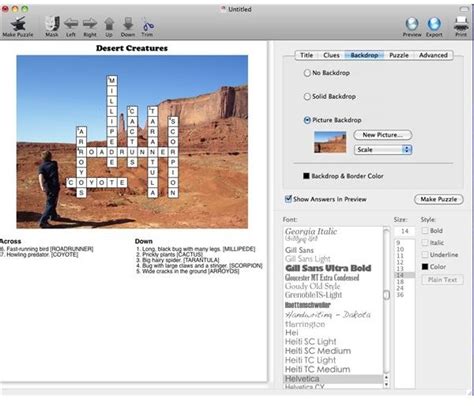Select the Backdrop tab
Screen dimensions: 474x406
click(x=364, y=55)
